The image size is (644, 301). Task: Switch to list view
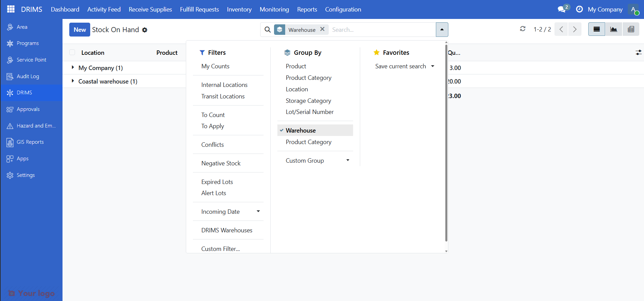tap(597, 29)
